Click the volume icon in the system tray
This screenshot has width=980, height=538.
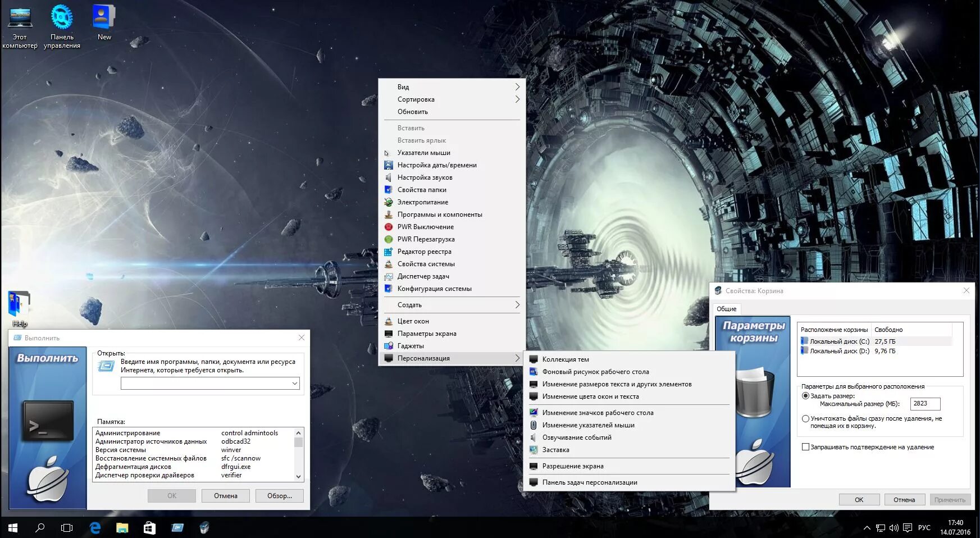tap(893, 528)
